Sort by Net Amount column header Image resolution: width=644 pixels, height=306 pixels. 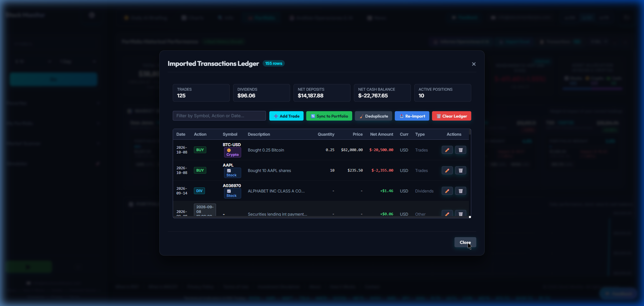click(382, 134)
